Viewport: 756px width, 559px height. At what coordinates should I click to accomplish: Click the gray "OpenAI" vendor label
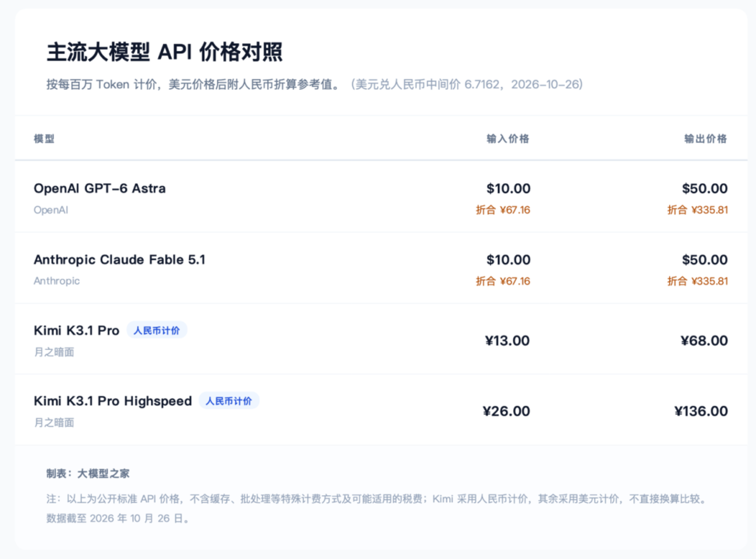pos(51,210)
